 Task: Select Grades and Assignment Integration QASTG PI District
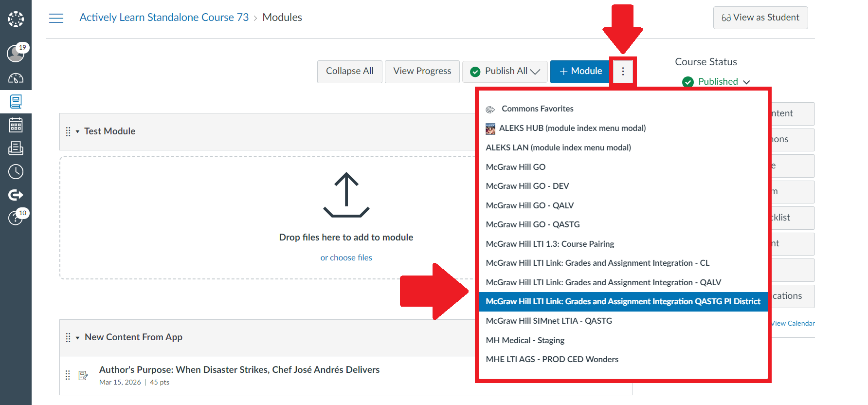pos(623,301)
